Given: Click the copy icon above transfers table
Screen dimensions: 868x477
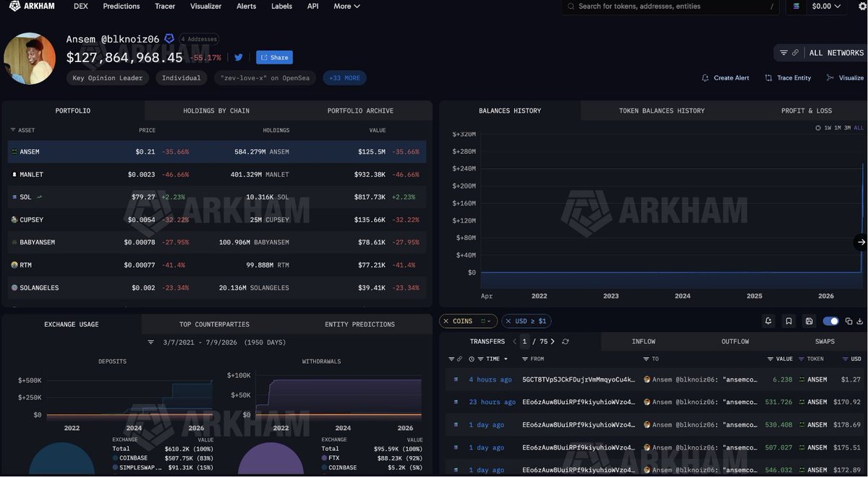Looking at the screenshot, I should [849, 321].
